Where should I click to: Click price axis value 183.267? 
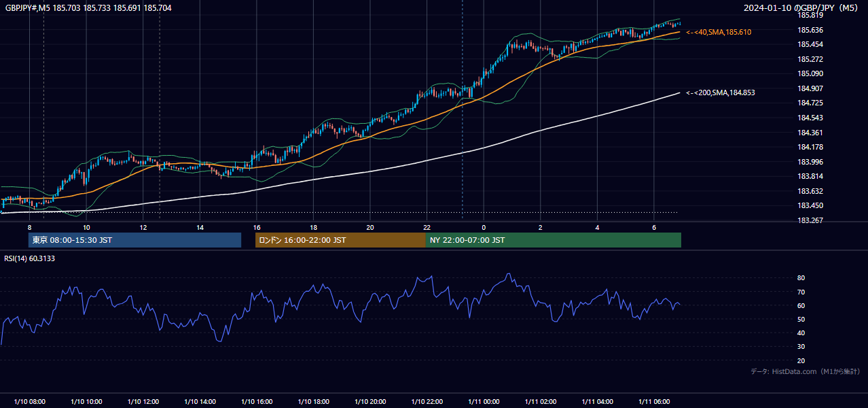[x=810, y=220]
